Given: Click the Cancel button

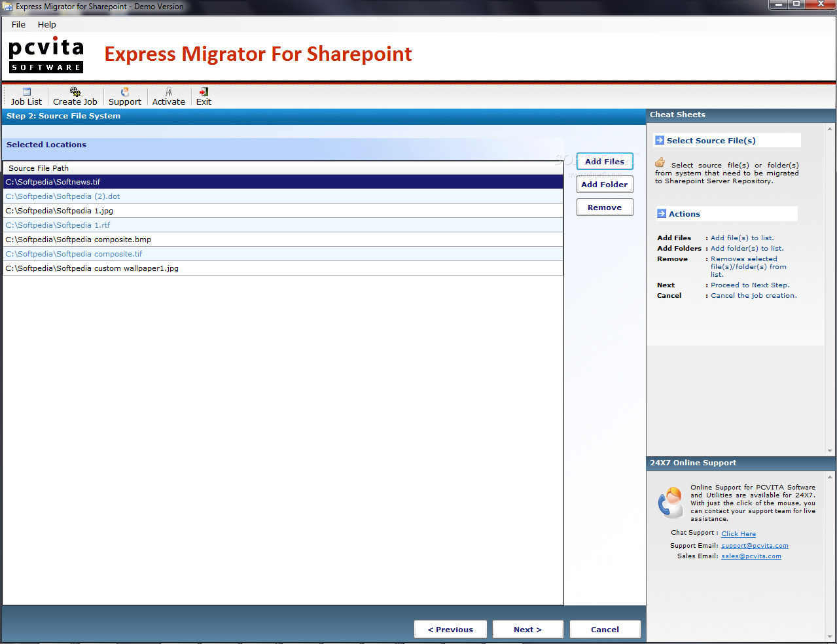Looking at the screenshot, I should (605, 629).
